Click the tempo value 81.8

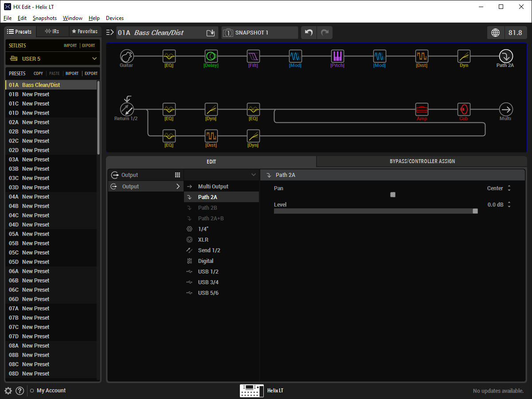pos(515,33)
